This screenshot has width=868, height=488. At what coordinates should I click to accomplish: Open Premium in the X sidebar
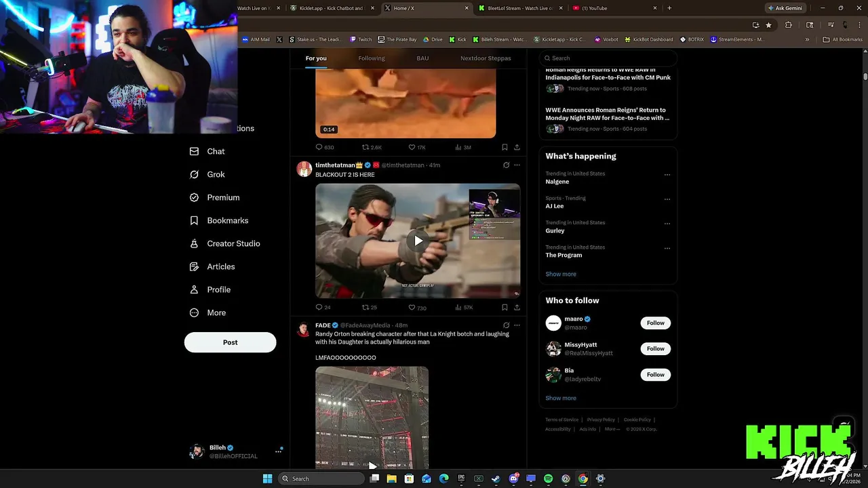(214, 197)
